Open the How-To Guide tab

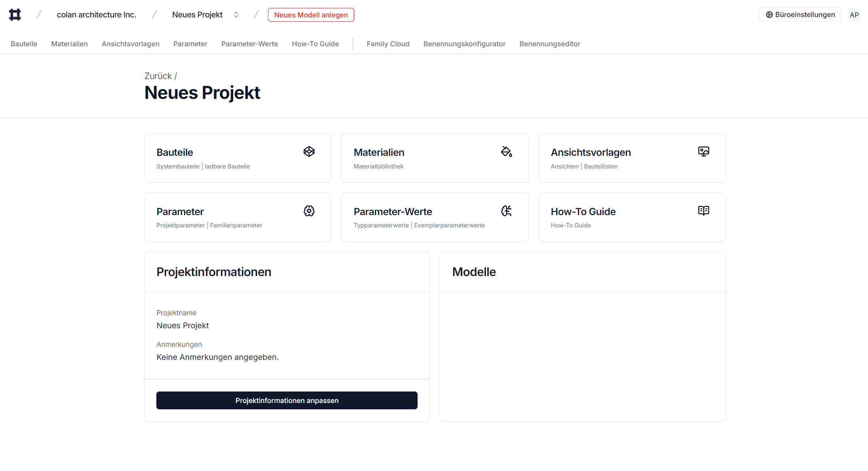click(x=315, y=44)
